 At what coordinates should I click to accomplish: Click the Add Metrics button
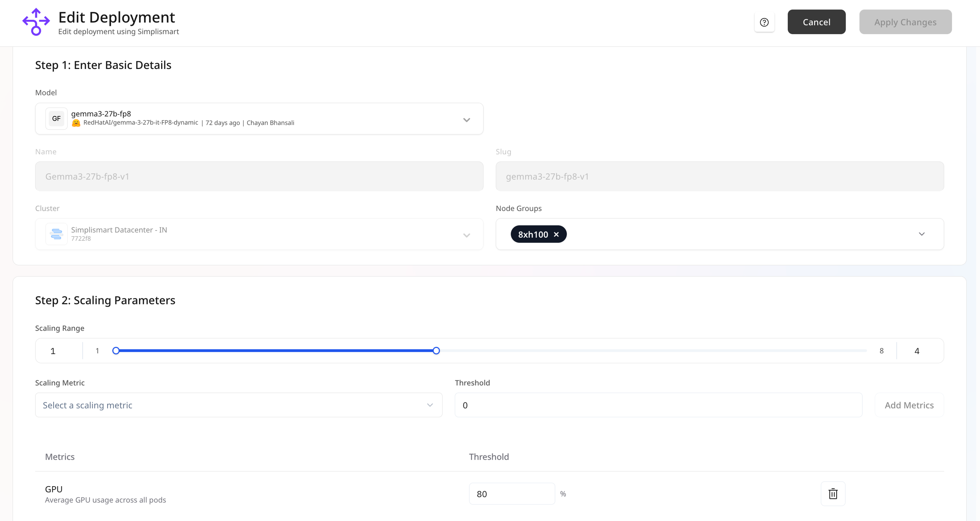909,405
